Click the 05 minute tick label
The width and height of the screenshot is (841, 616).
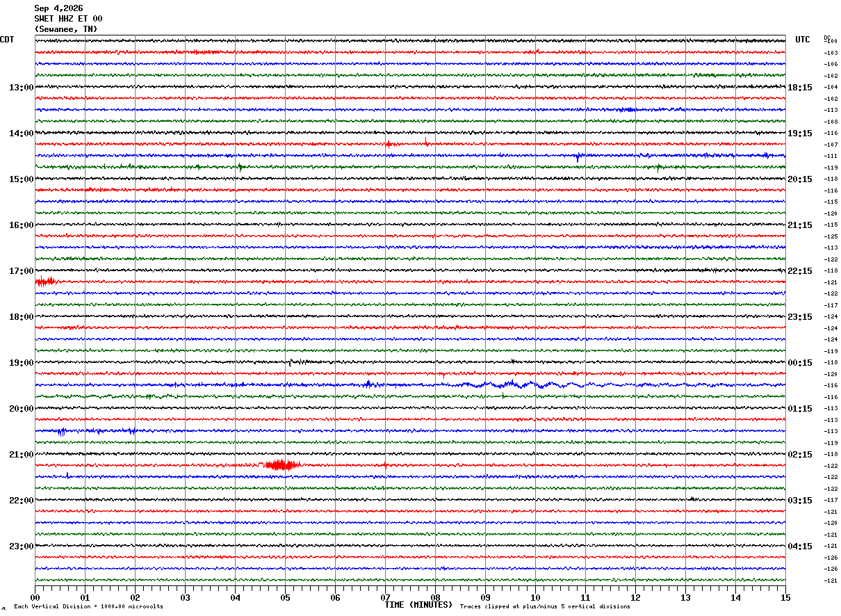tap(285, 597)
